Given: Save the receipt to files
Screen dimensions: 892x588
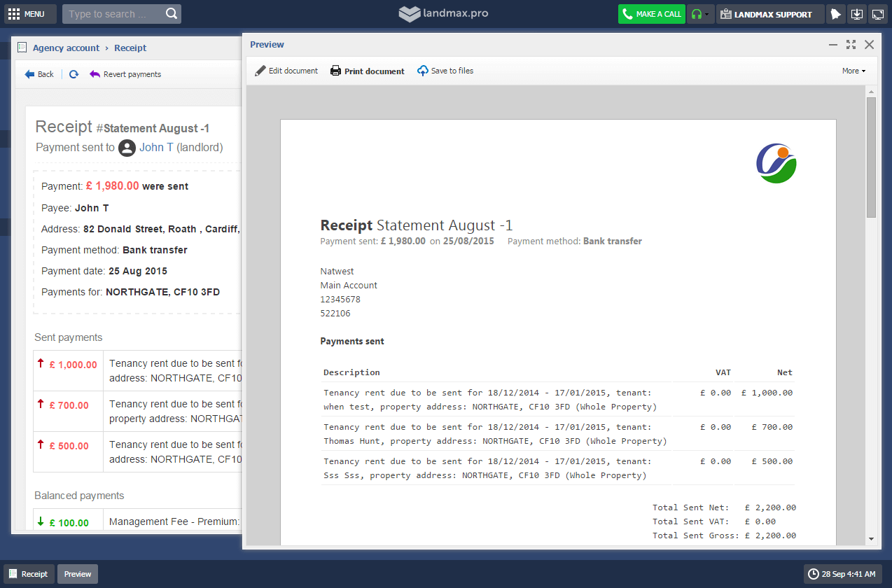Looking at the screenshot, I should click(x=445, y=71).
